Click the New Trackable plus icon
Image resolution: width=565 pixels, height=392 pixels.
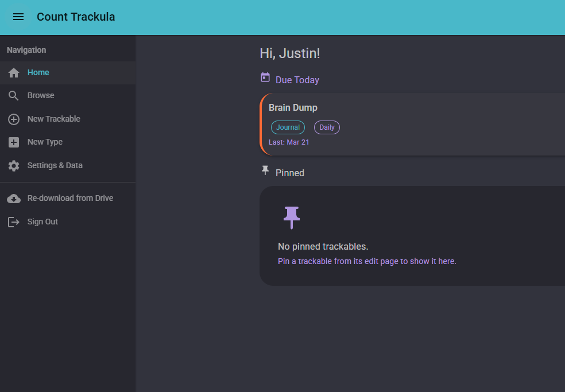pos(13,119)
